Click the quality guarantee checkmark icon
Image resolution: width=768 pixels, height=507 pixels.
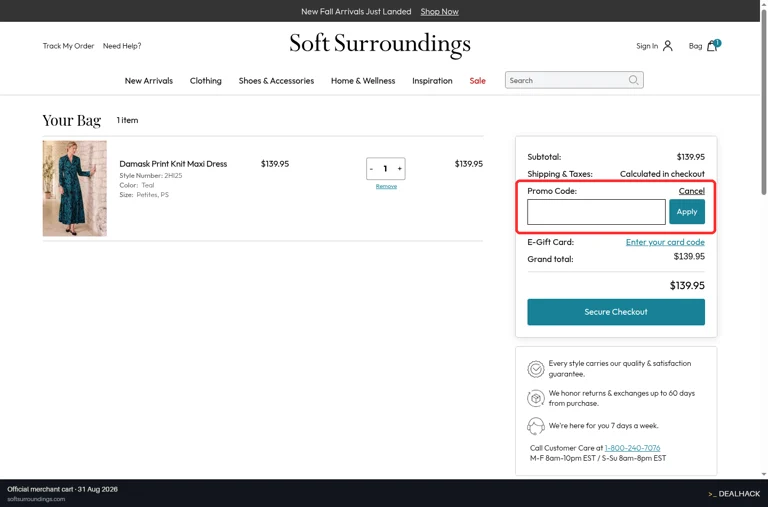pyautogui.click(x=536, y=368)
